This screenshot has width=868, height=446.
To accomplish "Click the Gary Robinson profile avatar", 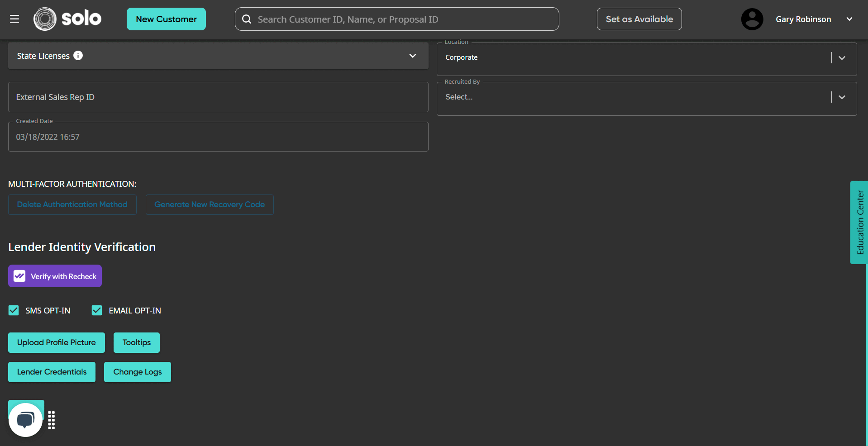I will [751, 19].
